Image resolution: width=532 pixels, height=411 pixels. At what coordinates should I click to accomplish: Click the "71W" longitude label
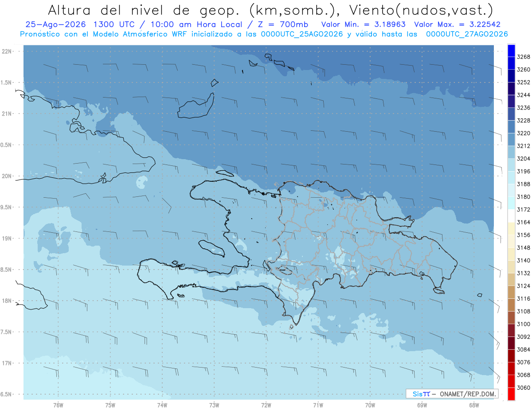(318, 405)
